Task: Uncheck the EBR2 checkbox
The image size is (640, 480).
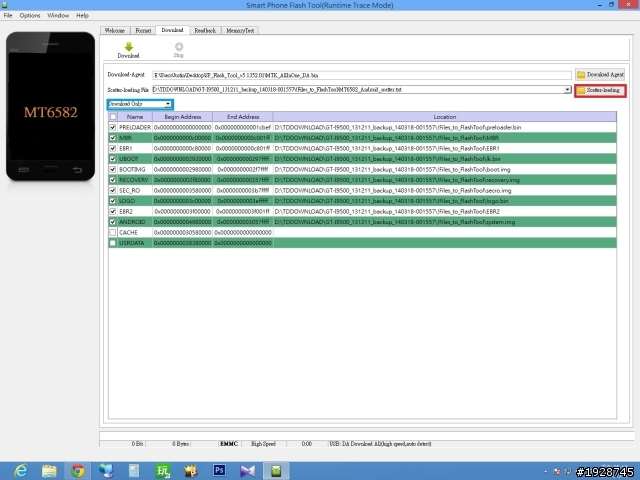Action: pyautogui.click(x=113, y=211)
